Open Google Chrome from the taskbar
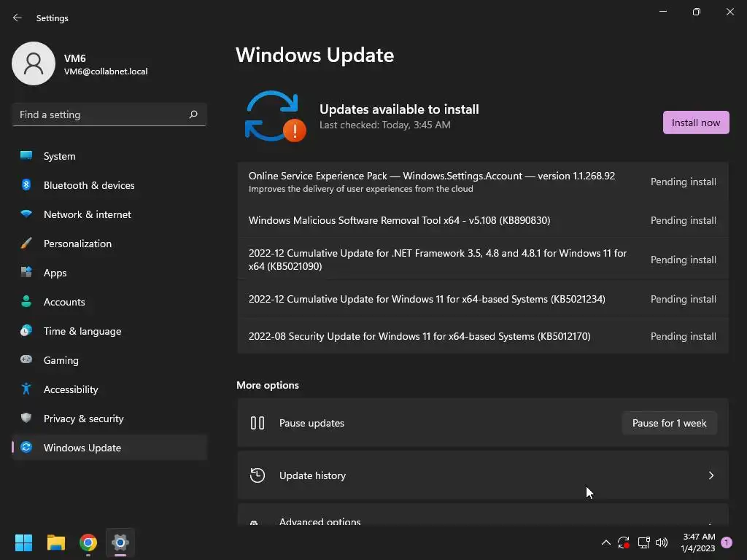The width and height of the screenshot is (747, 560). [x=88, y=542]
